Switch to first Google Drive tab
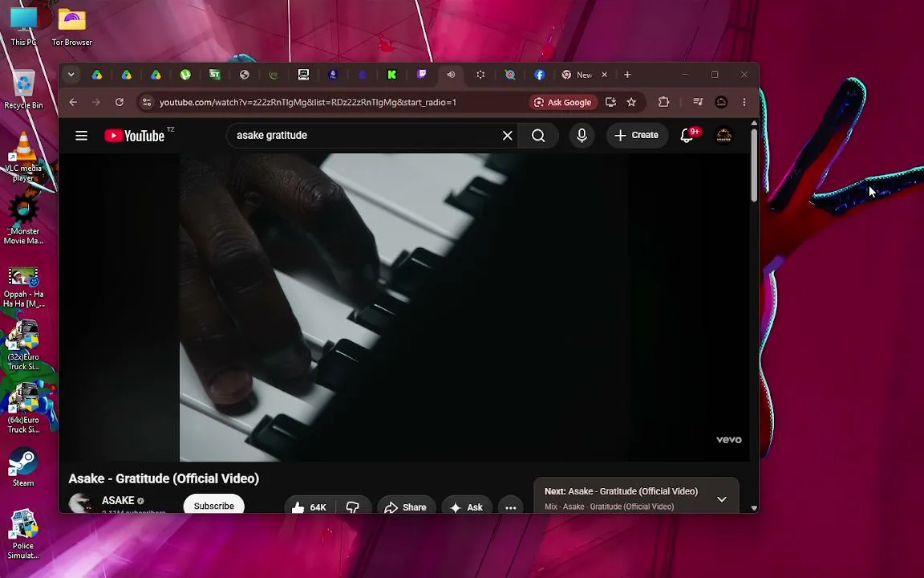The height and width of the screenshot is (578, 924). coord(96,75)
